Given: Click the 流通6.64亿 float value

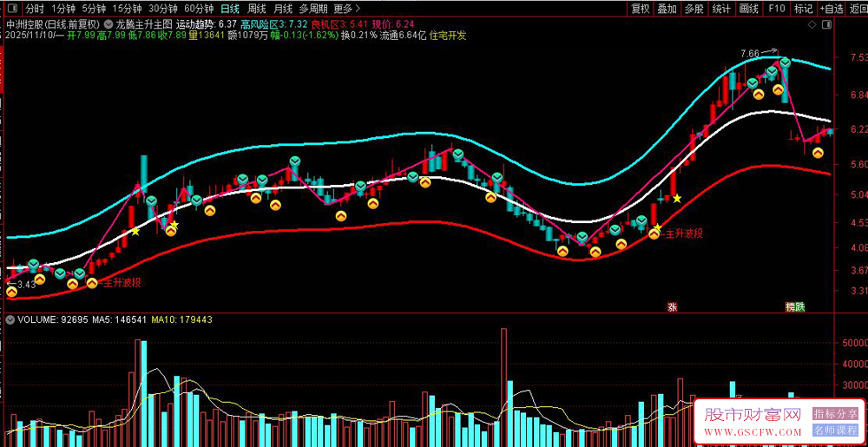Looking at the screenshot, I should [403, 36].
